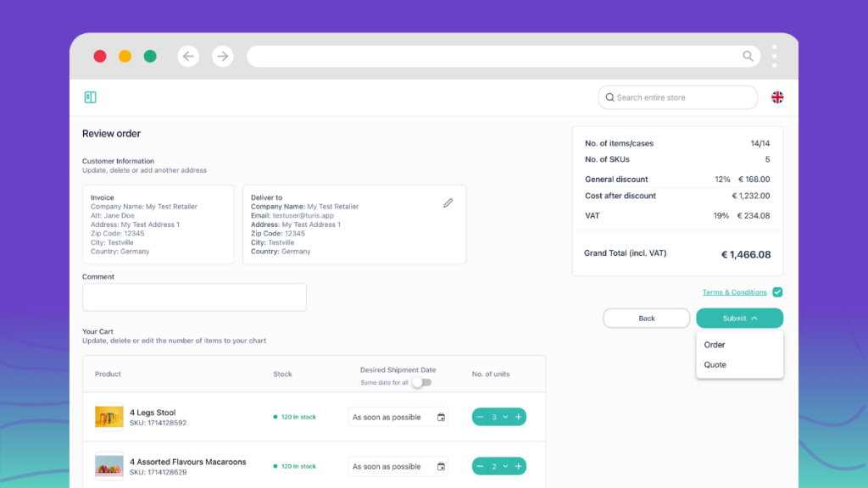This screenshot has height=488, width=868.
Task: Click the pencil edit icon on Deliver to card
Action: [x=448, y=202]
